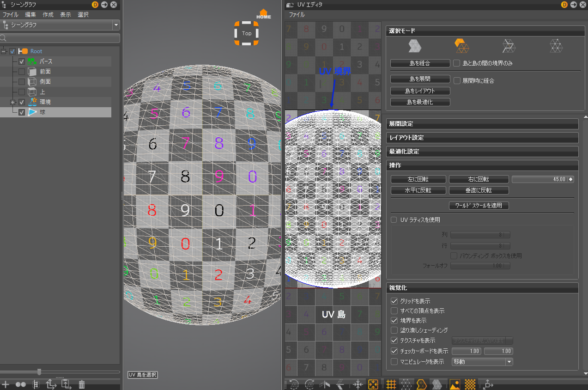Click the HOME icon in the viewport
The image size is (588, 390).
[x=264, y=14]
